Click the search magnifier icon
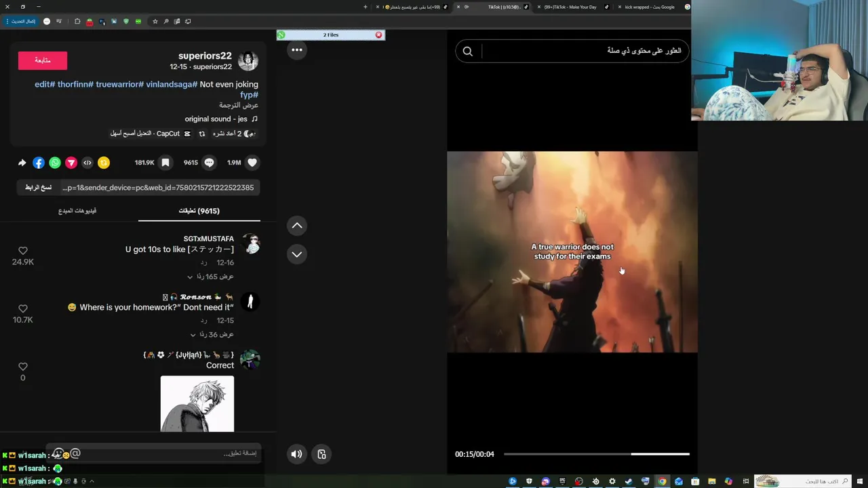Image resolution: width=868 pixels, height=488 pixels. [467, 51]
